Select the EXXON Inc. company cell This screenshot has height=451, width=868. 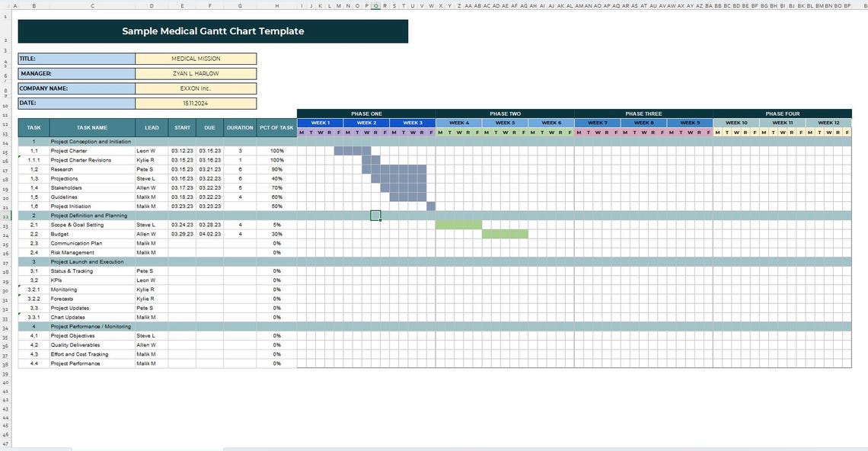[x=195, y=88]
